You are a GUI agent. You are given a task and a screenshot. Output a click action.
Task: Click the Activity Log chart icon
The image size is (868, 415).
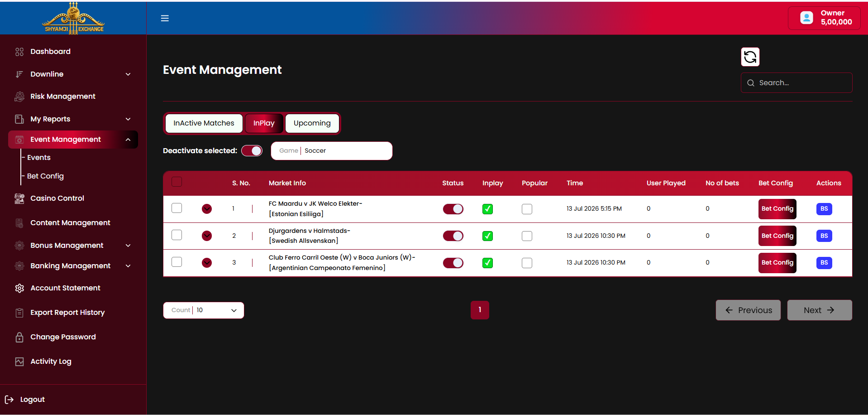19,362
